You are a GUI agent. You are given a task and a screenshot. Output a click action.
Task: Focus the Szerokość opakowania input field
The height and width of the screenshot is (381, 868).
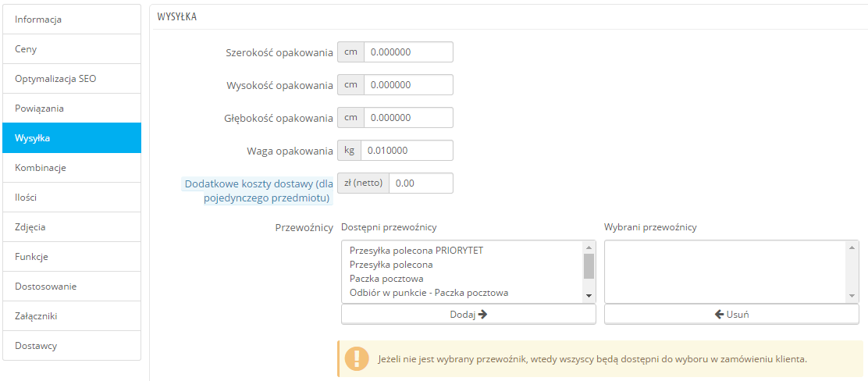tap(408, 52)
